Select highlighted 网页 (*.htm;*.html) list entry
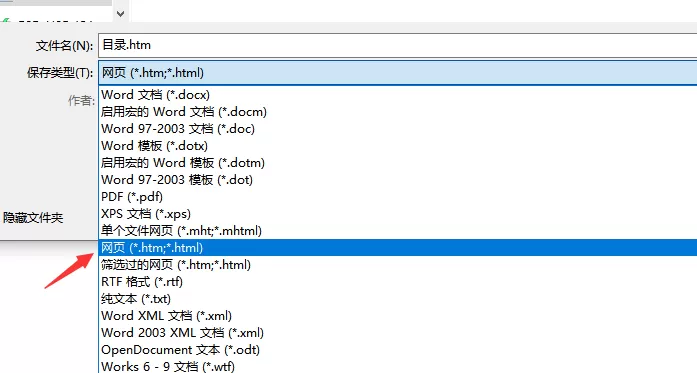 [397, 248]
